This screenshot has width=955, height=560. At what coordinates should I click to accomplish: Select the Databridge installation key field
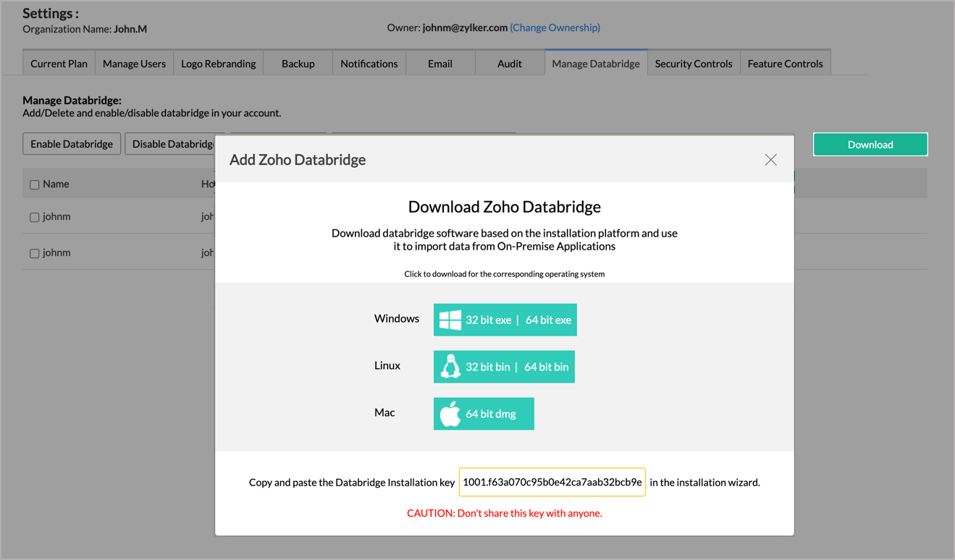click(552, 482)
